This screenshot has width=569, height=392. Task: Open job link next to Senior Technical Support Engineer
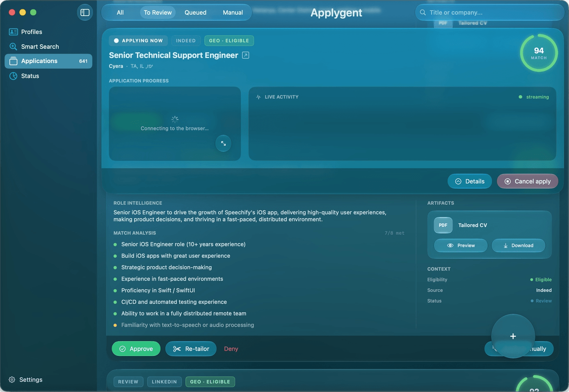(246, 55)
